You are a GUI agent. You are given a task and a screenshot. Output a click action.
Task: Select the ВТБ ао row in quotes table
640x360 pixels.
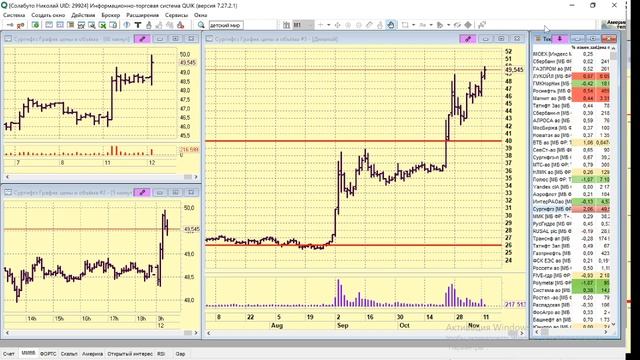pyautogui.click(x=571, y=142)
